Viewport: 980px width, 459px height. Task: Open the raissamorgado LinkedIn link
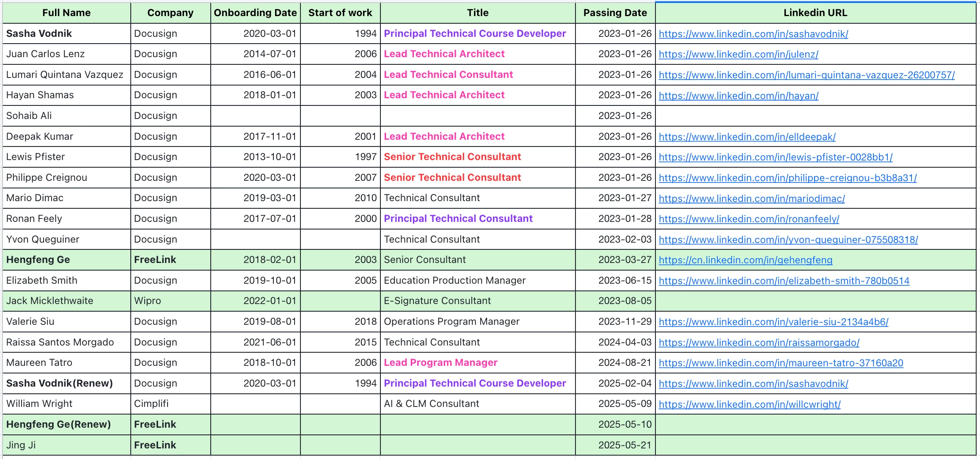point(759,343)
